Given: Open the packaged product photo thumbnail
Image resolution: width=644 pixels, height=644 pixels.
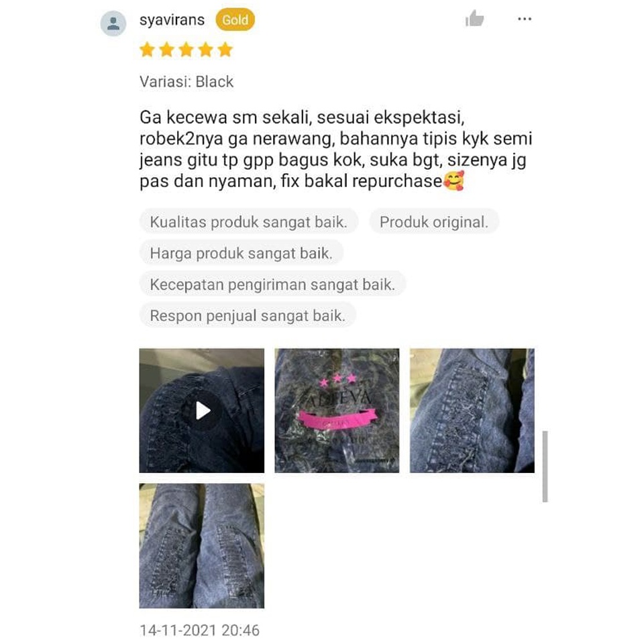Looking at the screenshot, I should tap(337, 411).
